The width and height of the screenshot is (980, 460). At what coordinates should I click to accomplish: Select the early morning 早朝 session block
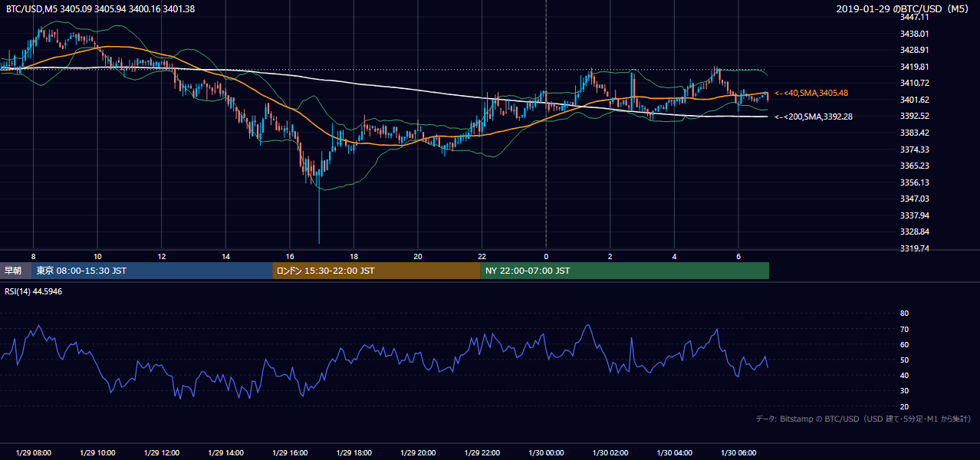click(x=16, y=271)
